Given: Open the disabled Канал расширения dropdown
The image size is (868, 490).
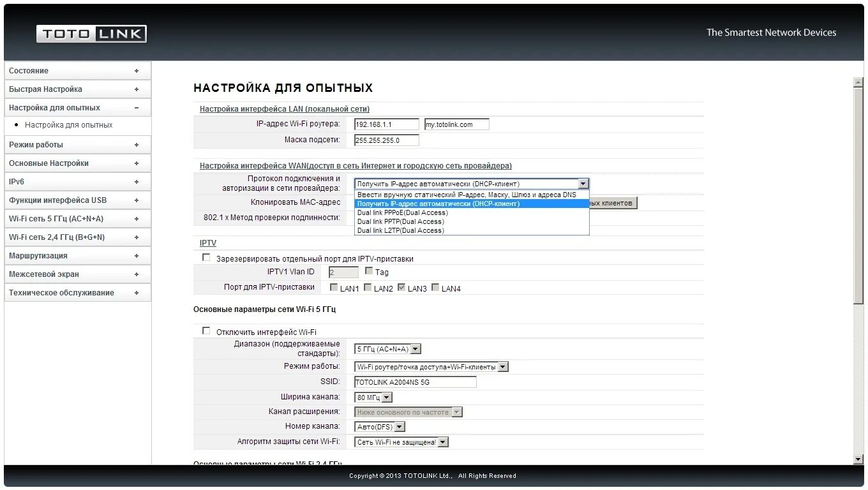Looking at the screenshot, I should click(x=408, y=412).
